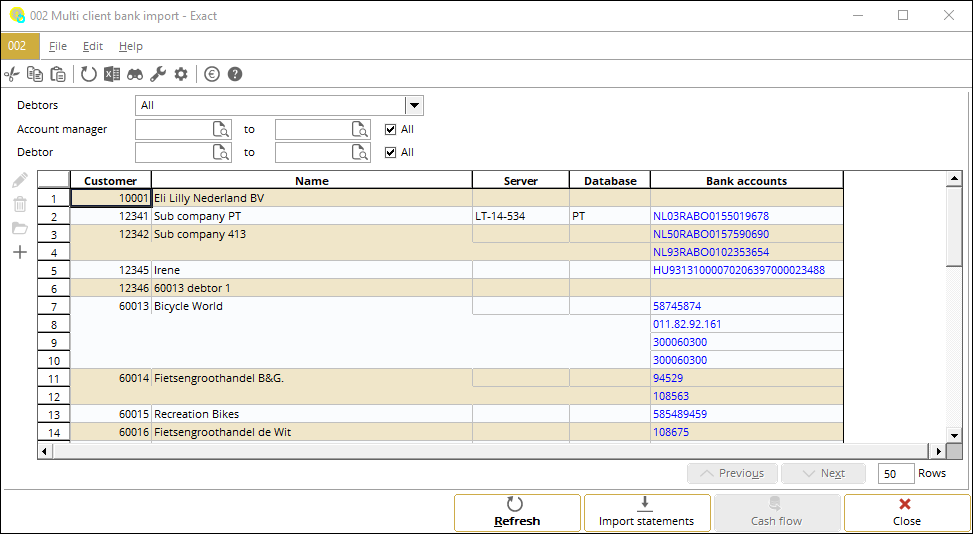Open lookup for Debtor to field
Screen dimensions: 973x534
(360, 152)
